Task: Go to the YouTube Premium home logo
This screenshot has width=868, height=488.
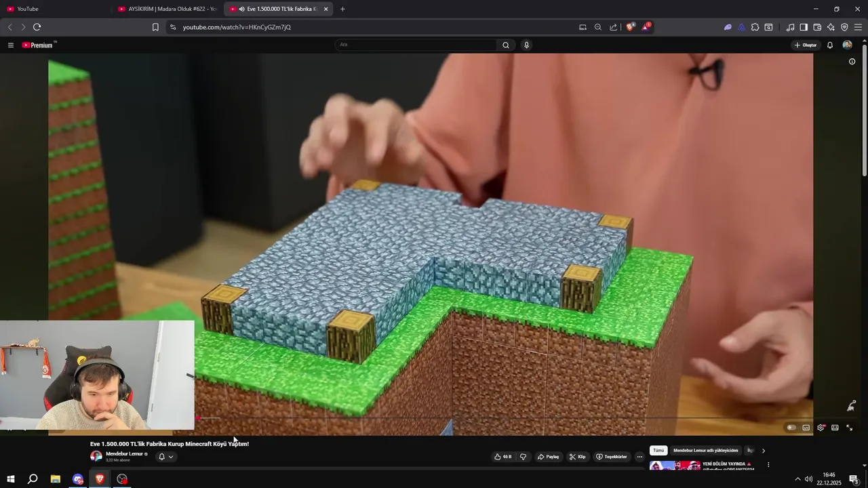Action: pyautogui.click(x=38, y=45)
